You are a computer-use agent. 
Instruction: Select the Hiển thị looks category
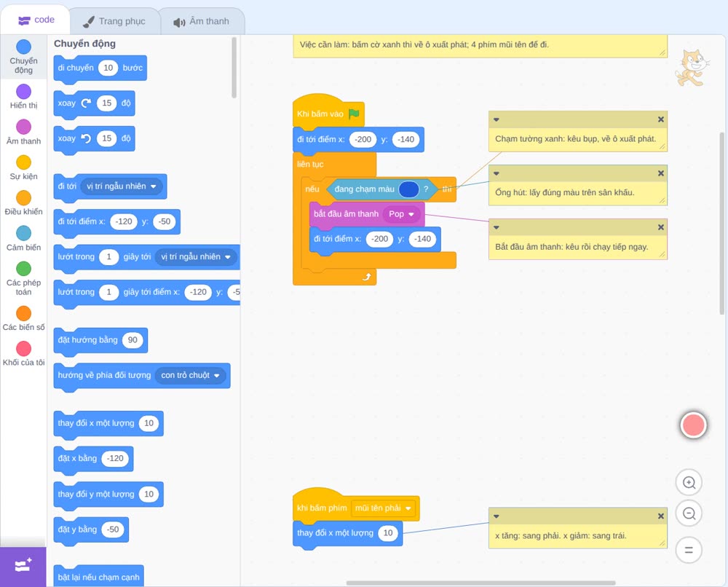pyautogui.click(x=23, y=96)
